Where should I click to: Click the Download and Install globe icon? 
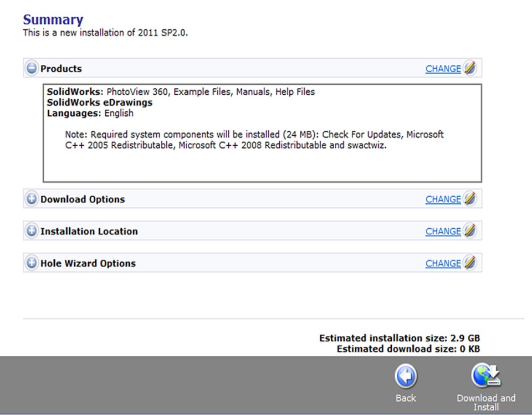pos(486,375)
